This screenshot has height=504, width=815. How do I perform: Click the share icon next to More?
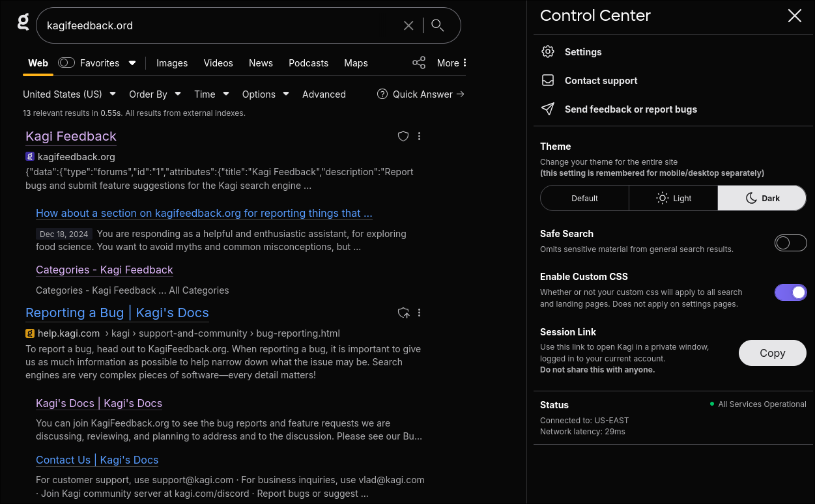(x=419, y=63)
